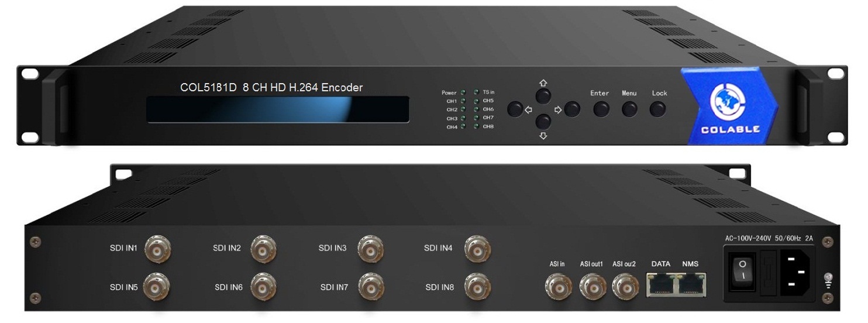This screenshot has height=323, width=868.
Task: Click the SDI IN6 BNC connector
Action: (x=264, y=287)
